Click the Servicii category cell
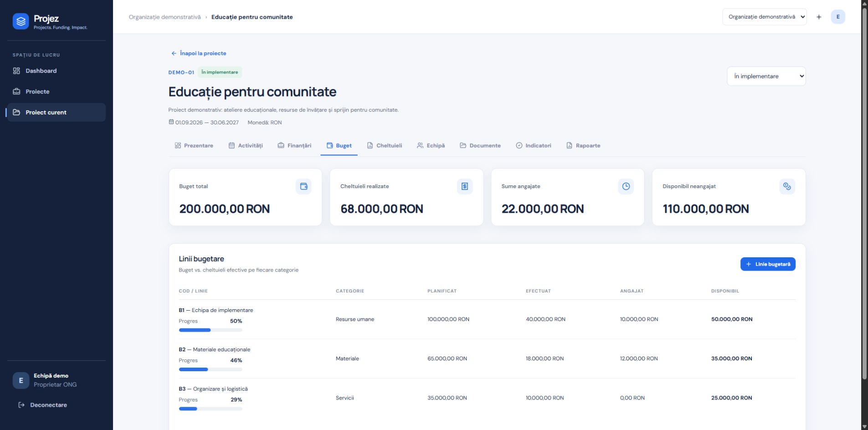This screenshot has height=430, width=868. coord(345,398)
